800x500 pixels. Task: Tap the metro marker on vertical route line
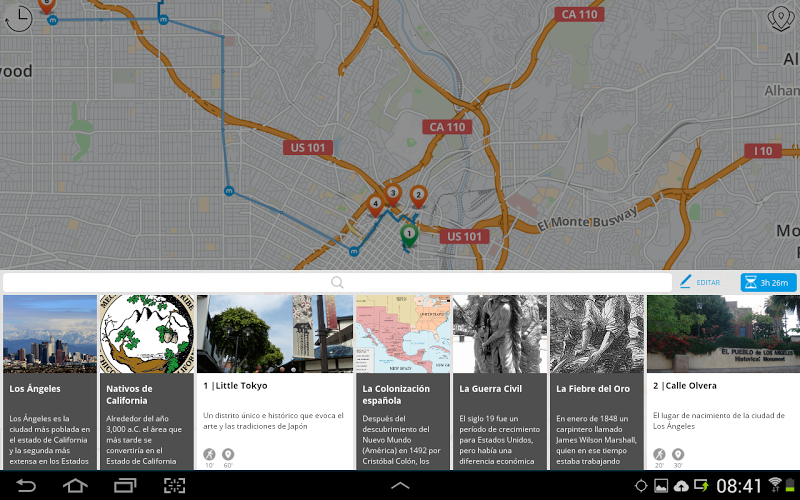229,191
